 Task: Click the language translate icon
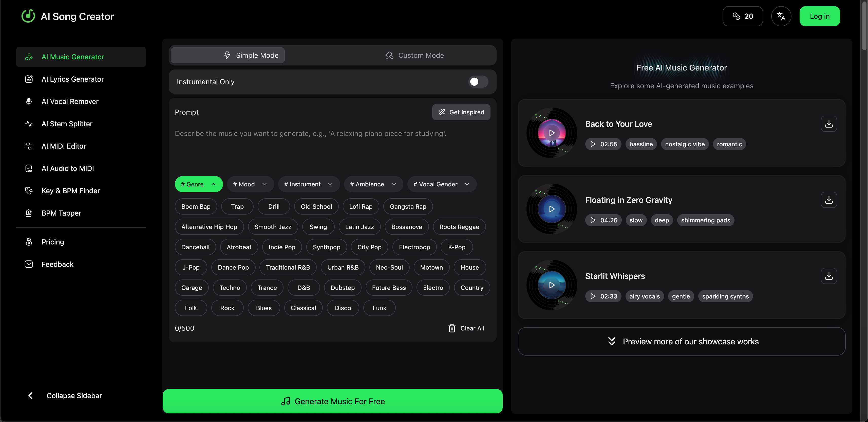click(781, 16)
